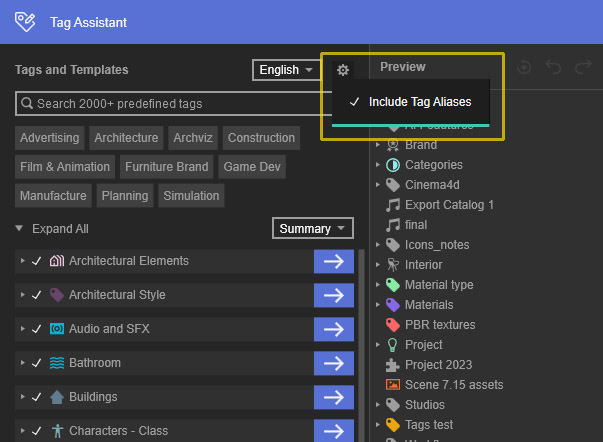Click the Architectural Style purple tag icon
Image resolution: width=603 pixels, height=442 pixels.
(x=57, y=295)
